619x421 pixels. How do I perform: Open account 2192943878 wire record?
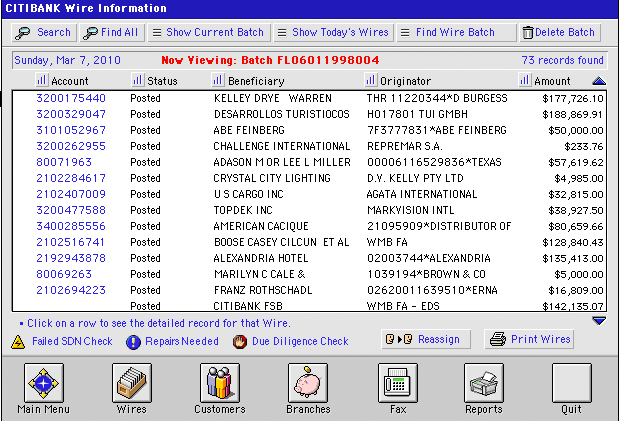[71, 258]
